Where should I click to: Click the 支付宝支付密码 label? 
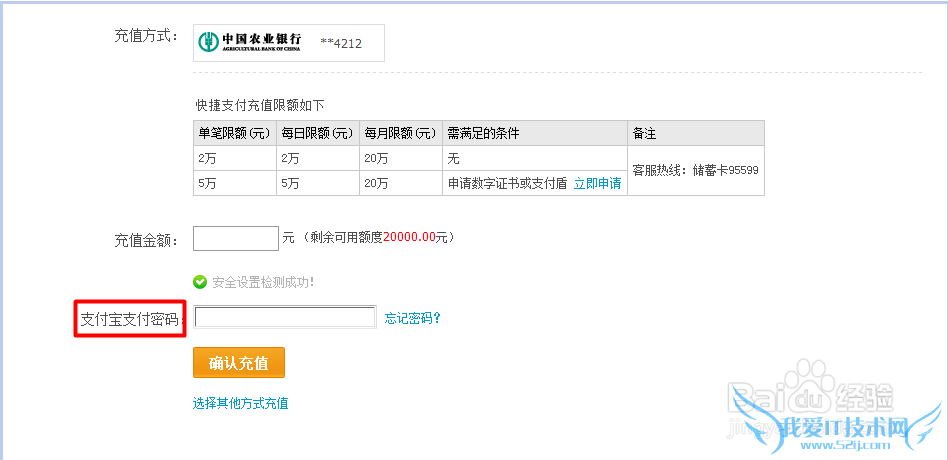(x=131, y=319)
